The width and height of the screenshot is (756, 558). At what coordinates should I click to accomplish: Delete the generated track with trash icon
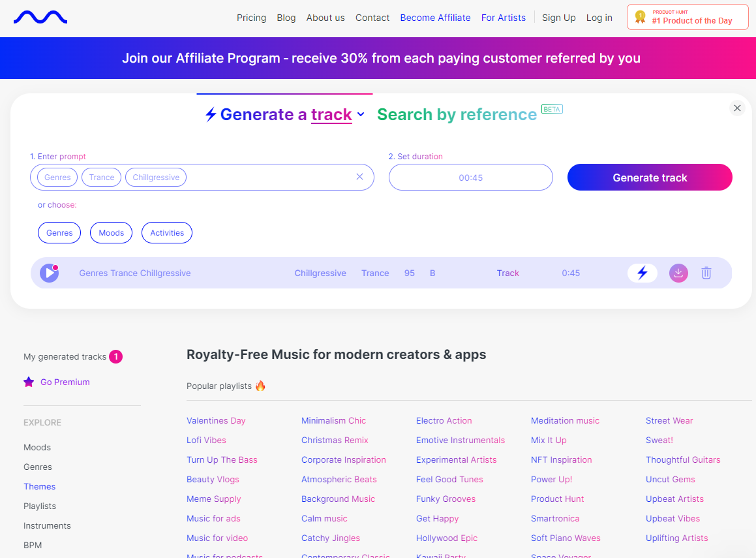[706, 273]
